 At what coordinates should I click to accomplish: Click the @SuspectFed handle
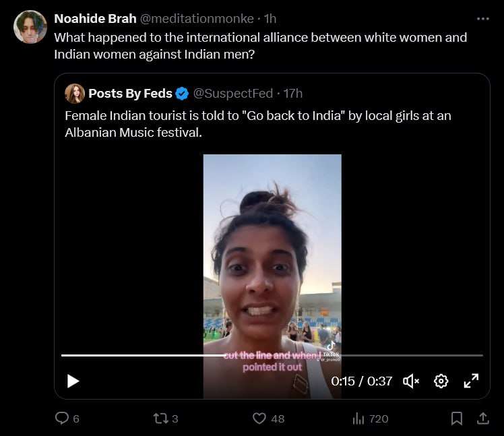click(234, 93)
